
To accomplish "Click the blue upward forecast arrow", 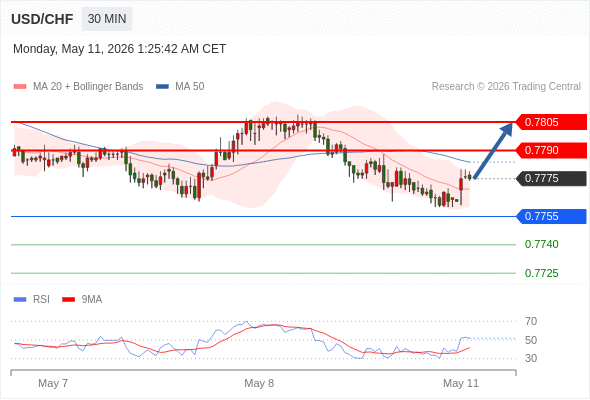I will point(493,150).
